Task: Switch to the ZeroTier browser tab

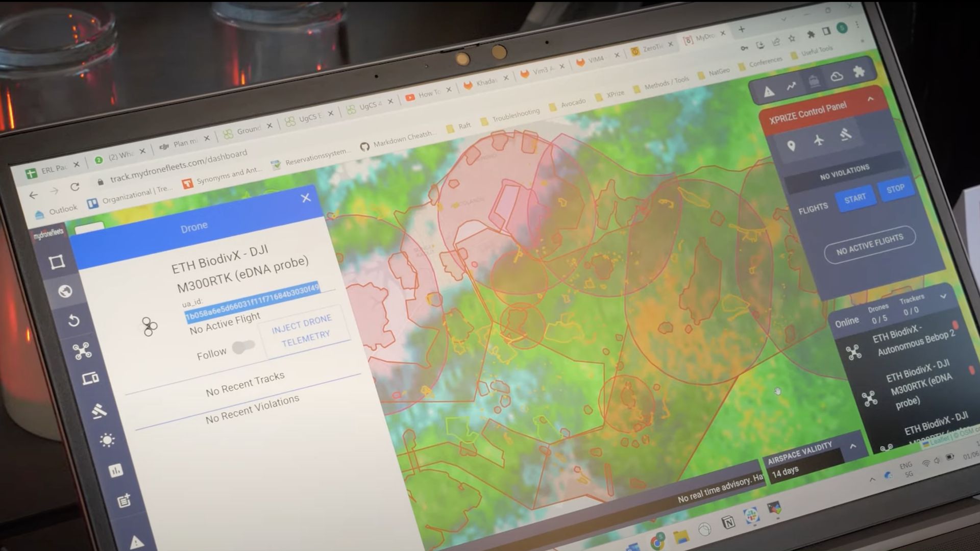Action: pos(652,48)
